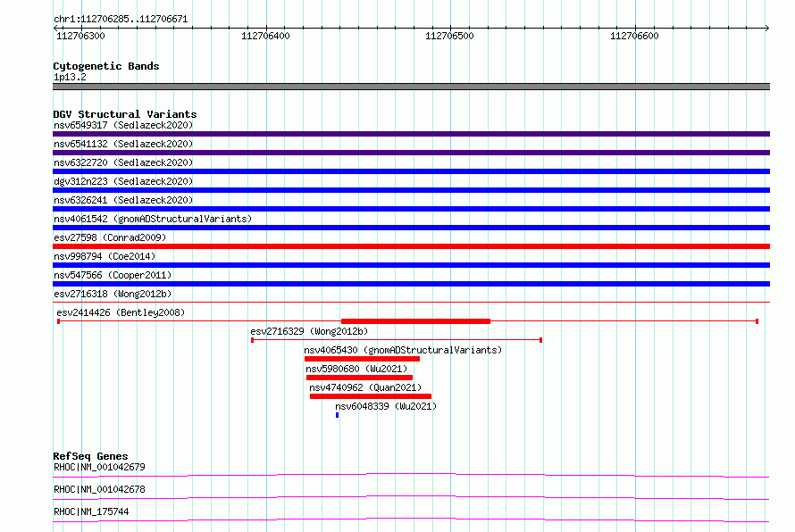Screen dimensions: 795x532
Task: Click the dgv312n223 (Sedlazeck2020) label
Action: coord(123,181)
